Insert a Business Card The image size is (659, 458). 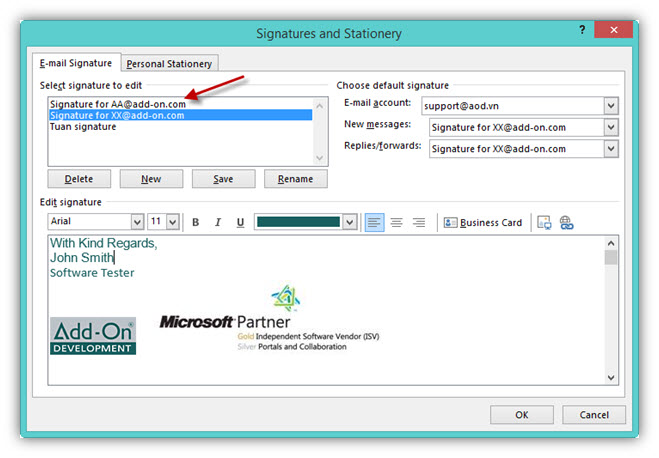(x=482, y=222)
